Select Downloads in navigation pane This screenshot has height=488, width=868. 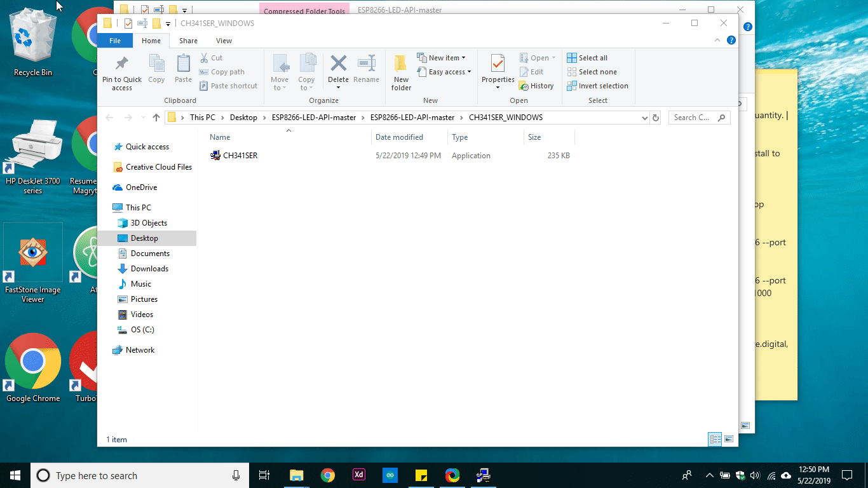click(x=149, y=269)
